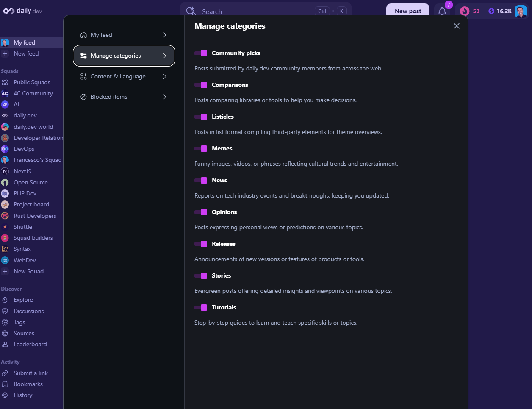Image resolution: width=532 pixels, height=409 pixels.
Task: Toggle the News category switch
Action: pyautogui.click(x=201, y=180)
